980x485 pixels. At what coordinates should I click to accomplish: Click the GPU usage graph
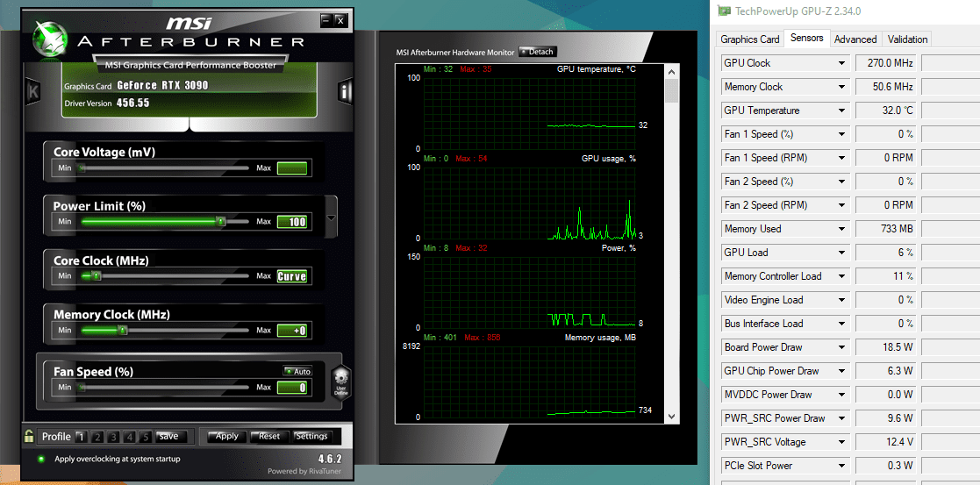pyautogui.click(x=529, y=203)
